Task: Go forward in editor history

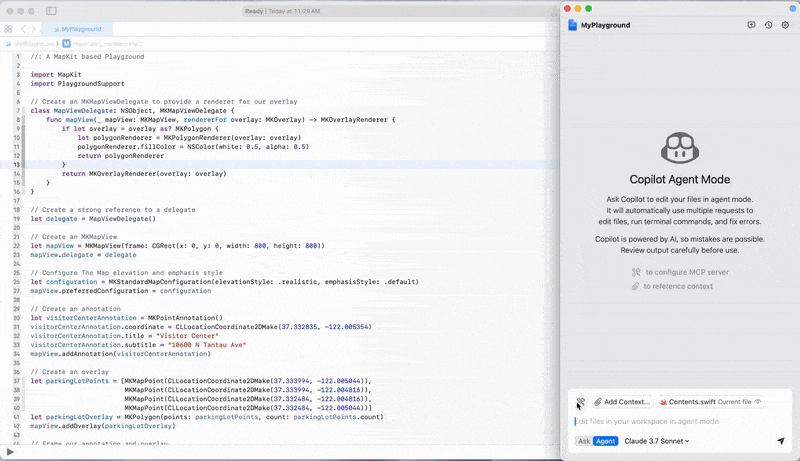Action: pos(34,29)
